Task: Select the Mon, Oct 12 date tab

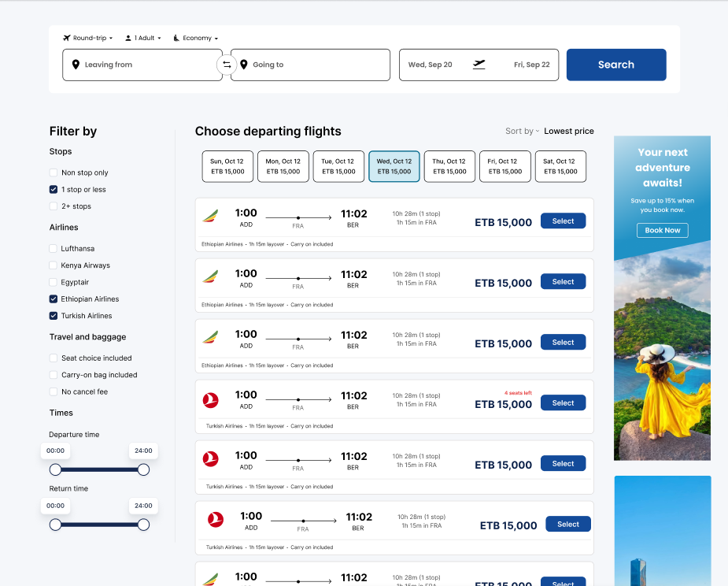Action: point(283,166)
